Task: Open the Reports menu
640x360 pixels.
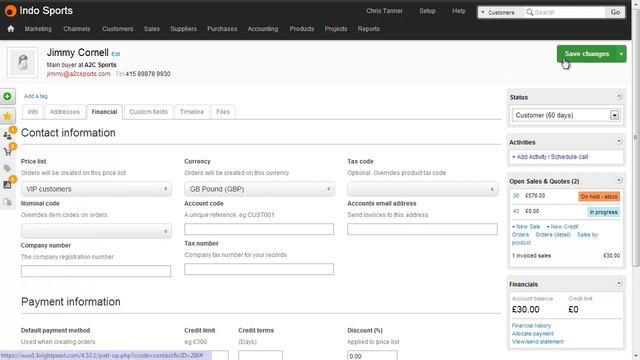Action: click(369, 29)
